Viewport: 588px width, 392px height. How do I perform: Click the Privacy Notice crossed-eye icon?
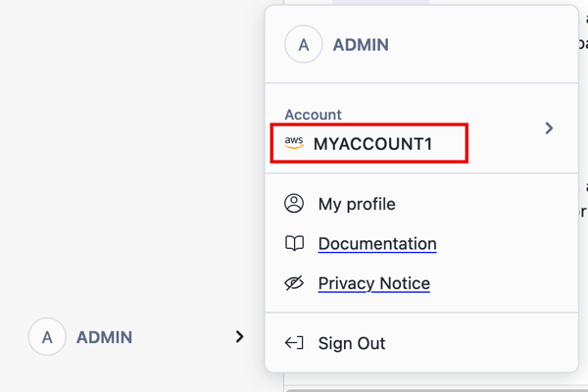pos(294,283)
